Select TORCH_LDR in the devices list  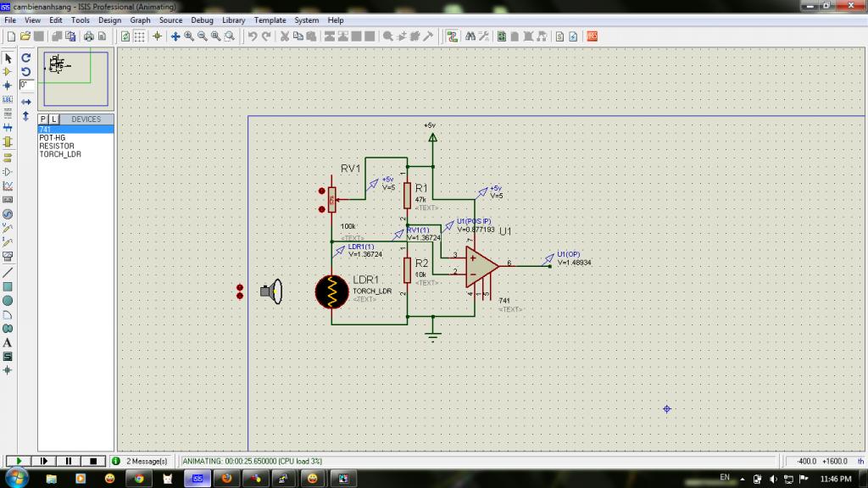pos(60,154)
